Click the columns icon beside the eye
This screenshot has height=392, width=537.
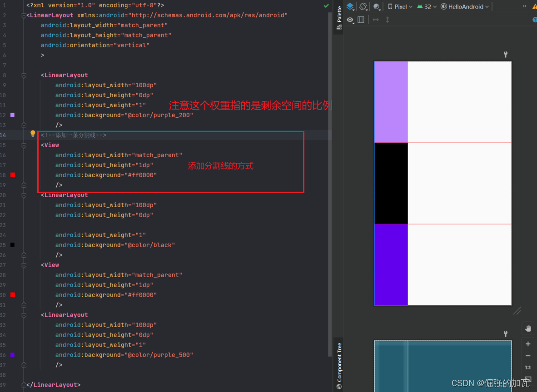click(x=361, y=20)
